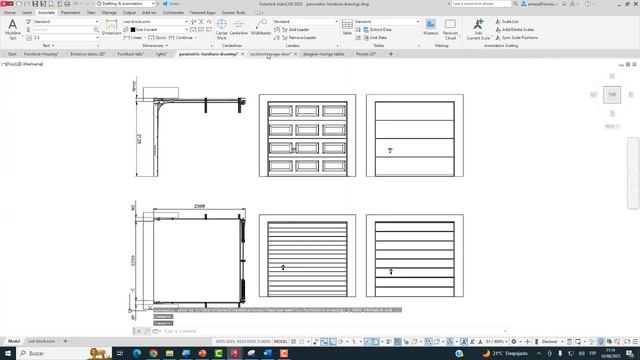Viewport: 640px width, 360px height.
Task: Start a Continue dimension
Action: [x=181, y=38]
